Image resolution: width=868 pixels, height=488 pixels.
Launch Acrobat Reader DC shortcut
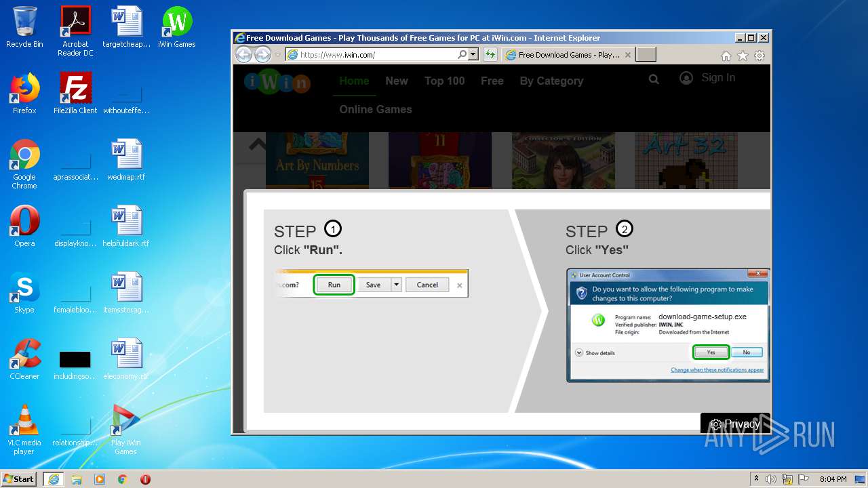tap(75, 30)
